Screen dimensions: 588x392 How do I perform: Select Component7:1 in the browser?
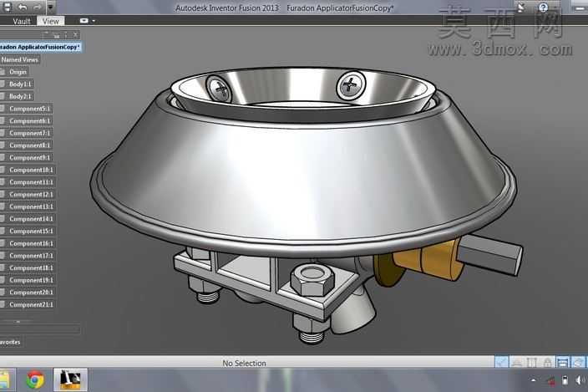coord(29,133)
